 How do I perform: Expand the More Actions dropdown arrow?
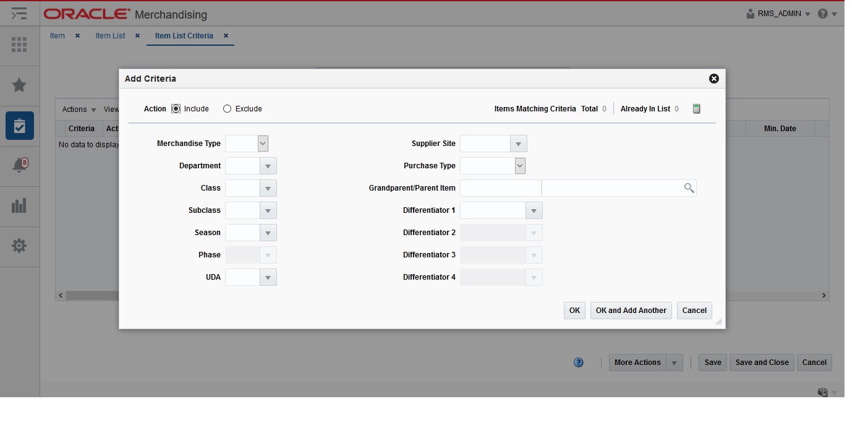click(x=675, y=363)
